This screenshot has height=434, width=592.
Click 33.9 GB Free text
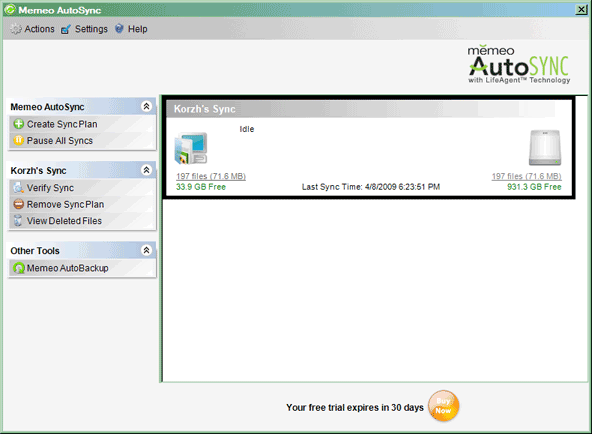point(201,187)
